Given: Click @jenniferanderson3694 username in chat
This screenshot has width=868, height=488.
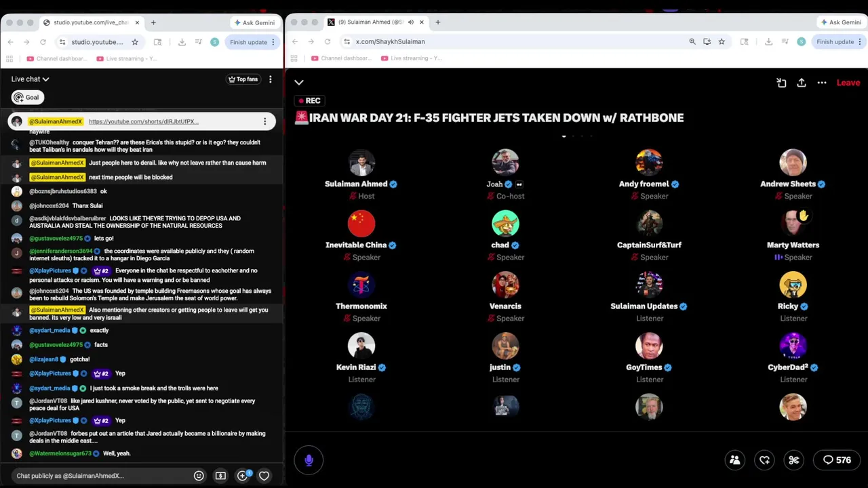Looking at the screenshot, I should pyautogui.click(x=60, y=251).
